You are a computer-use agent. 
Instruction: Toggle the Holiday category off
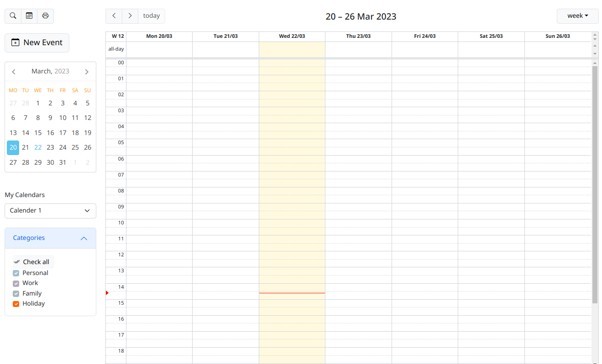click(16, 304)
